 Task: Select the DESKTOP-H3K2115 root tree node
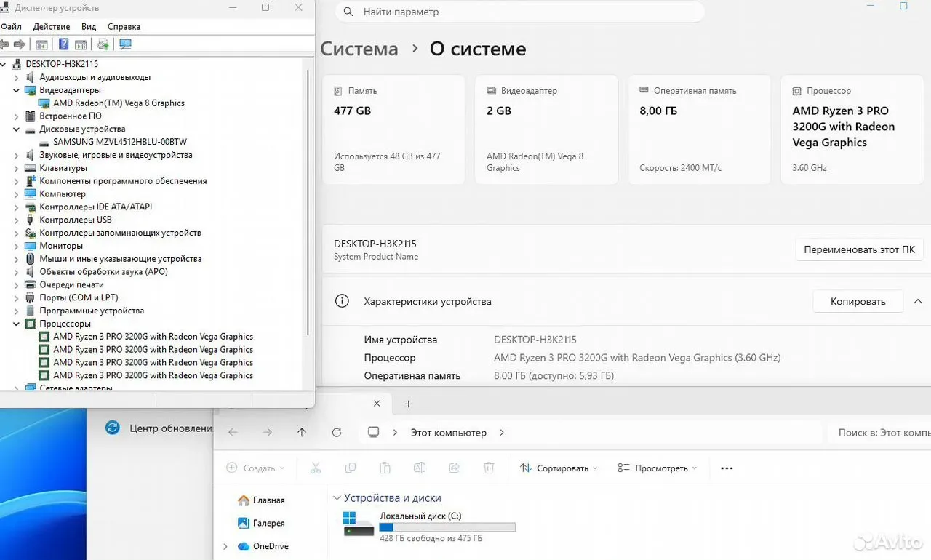coord(63,64)
